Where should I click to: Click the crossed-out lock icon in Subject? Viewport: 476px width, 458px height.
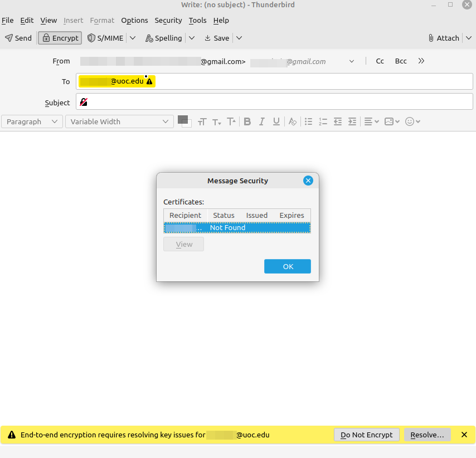(84, 102)
